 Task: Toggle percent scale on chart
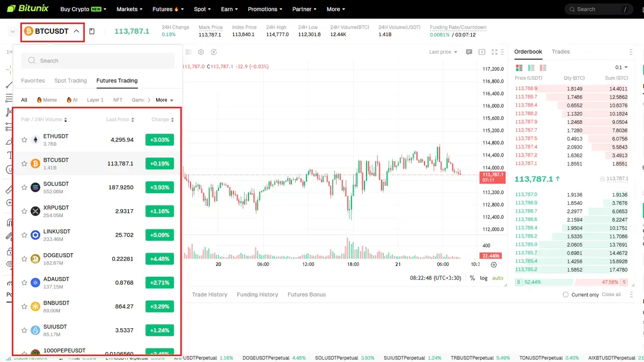472,278
